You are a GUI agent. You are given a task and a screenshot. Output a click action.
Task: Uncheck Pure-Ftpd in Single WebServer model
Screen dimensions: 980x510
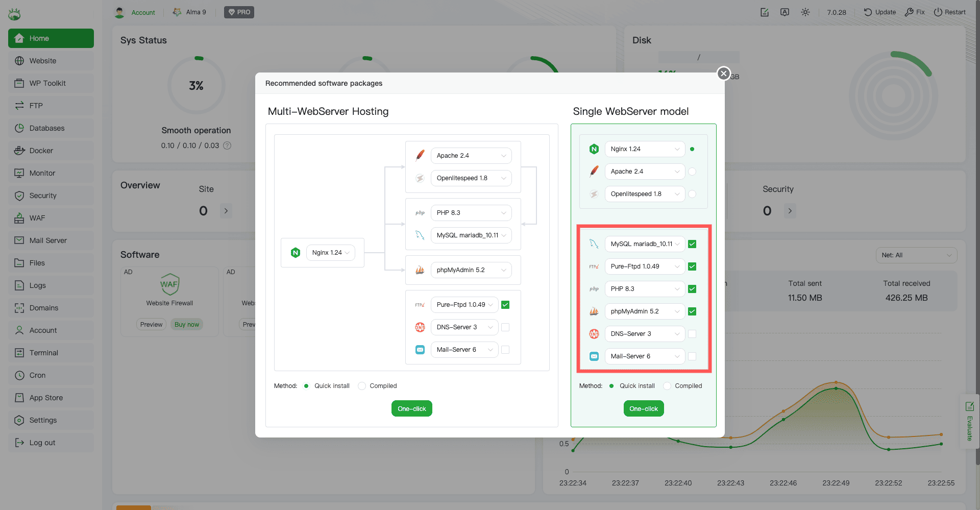click(692, 266)
